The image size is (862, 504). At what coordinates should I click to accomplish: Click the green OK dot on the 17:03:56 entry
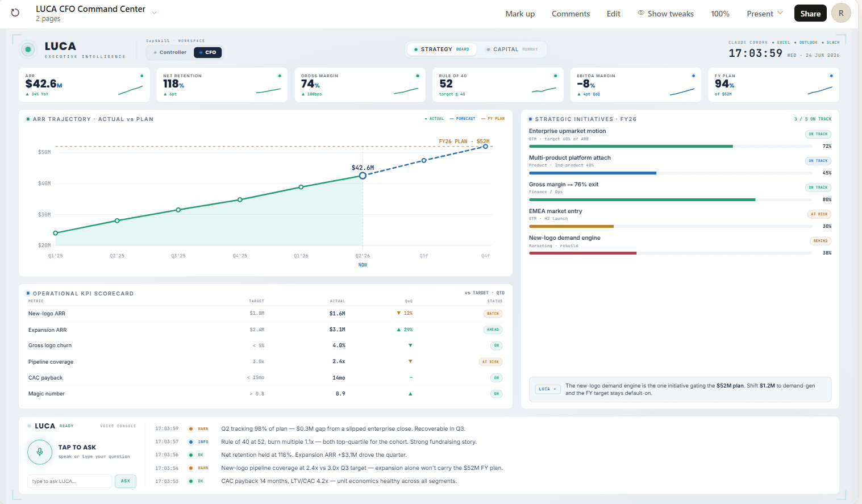click(191, 455)
